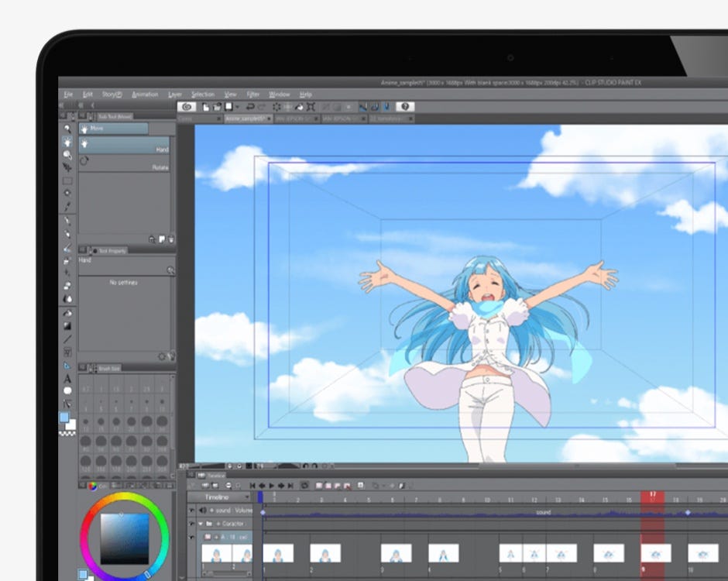
Task: Select cel thumbnail numbered 4 in timeline
Action: 444,553
